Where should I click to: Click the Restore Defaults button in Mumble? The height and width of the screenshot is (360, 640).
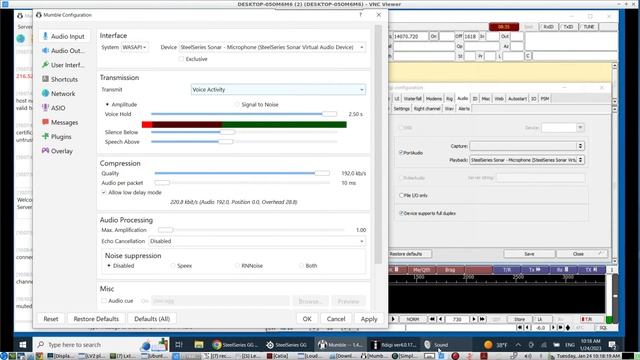[96, 319]
